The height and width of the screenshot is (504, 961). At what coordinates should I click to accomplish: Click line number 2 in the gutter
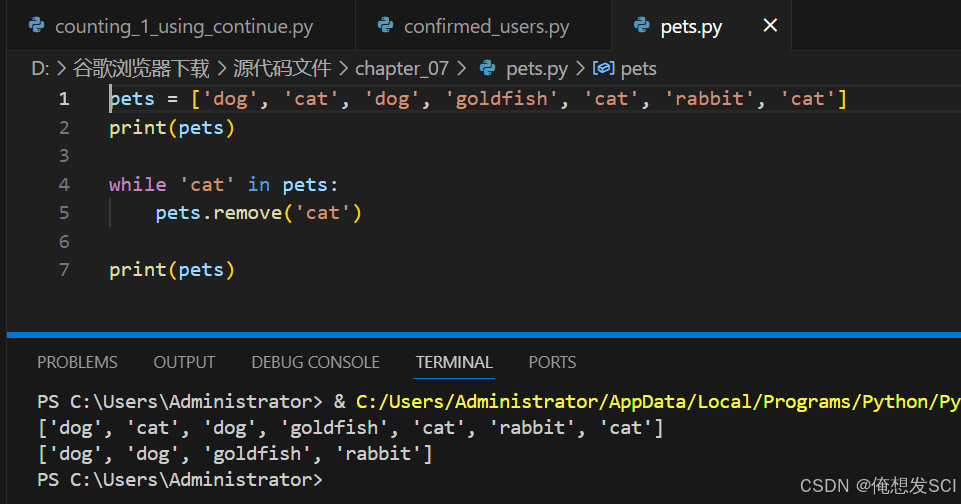[64, 128]
